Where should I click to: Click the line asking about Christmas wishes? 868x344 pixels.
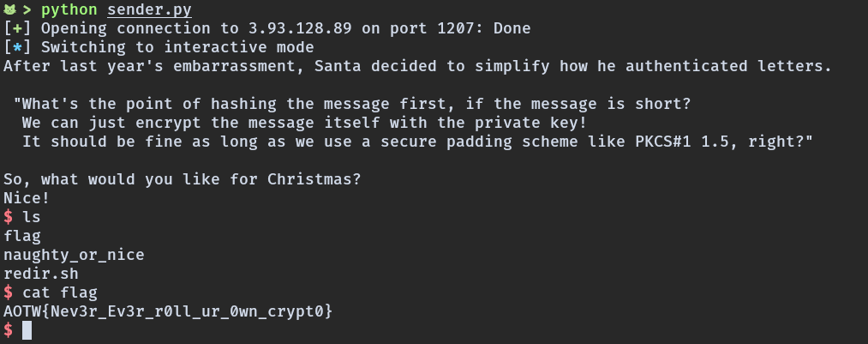pyautogui.click(x=183, y=178)
